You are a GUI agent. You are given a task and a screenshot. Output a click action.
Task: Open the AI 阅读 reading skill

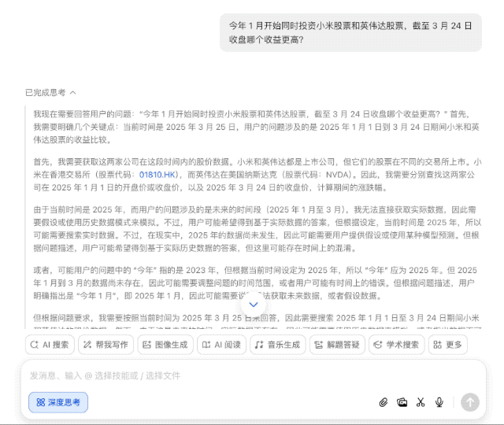coord(220,345)
